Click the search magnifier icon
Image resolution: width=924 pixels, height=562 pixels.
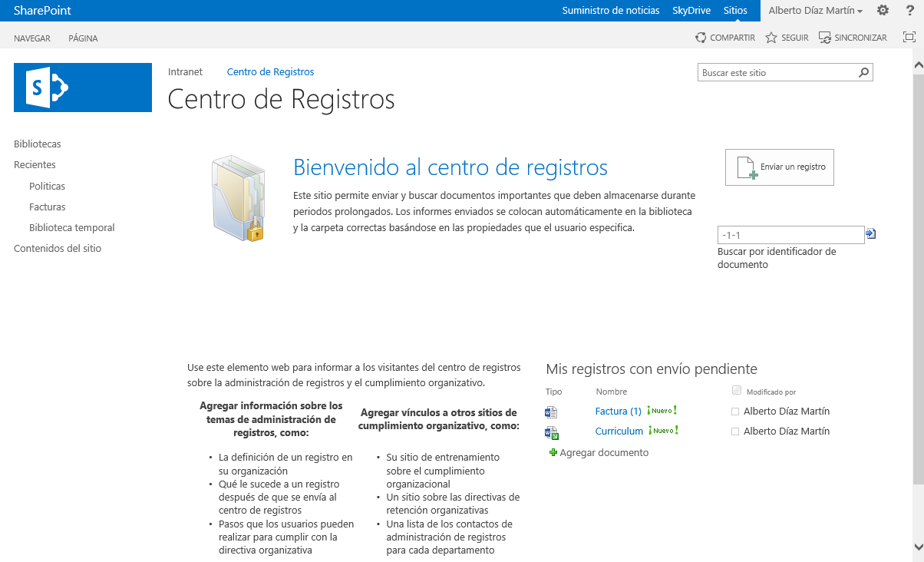[864, 73]
